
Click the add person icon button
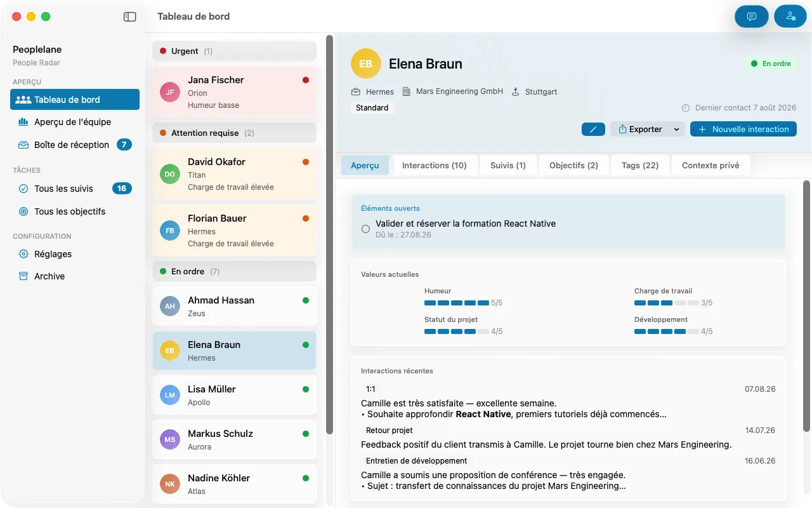coord(790,17)
